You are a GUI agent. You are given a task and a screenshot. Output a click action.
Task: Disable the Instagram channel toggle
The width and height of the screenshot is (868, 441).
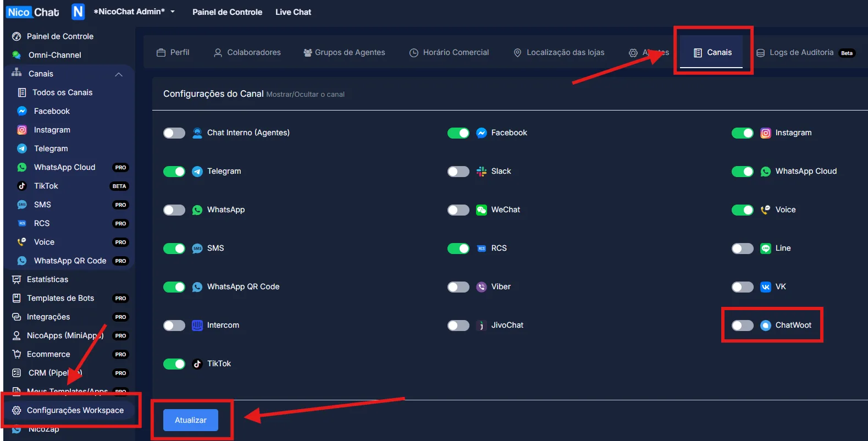tap(743, 133)
